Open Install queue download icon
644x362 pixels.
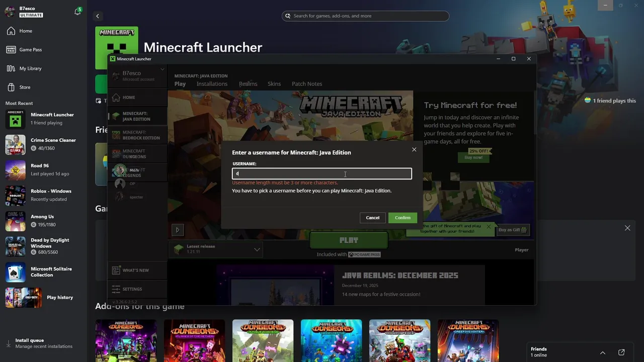click(8, 344)
